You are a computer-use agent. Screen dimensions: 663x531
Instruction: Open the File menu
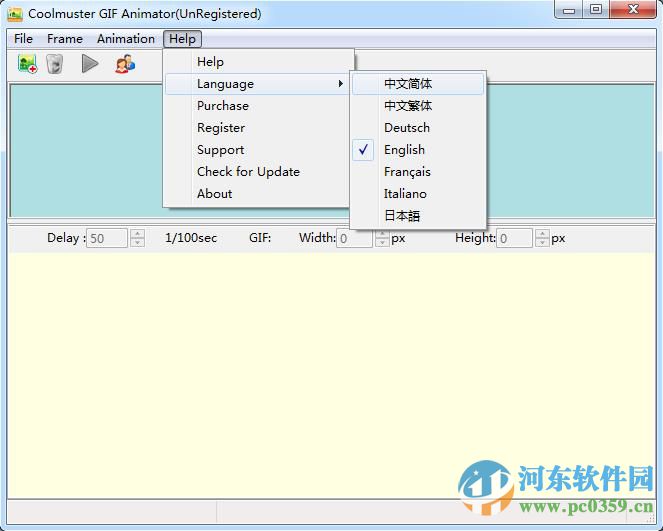(x=23, y=39)
